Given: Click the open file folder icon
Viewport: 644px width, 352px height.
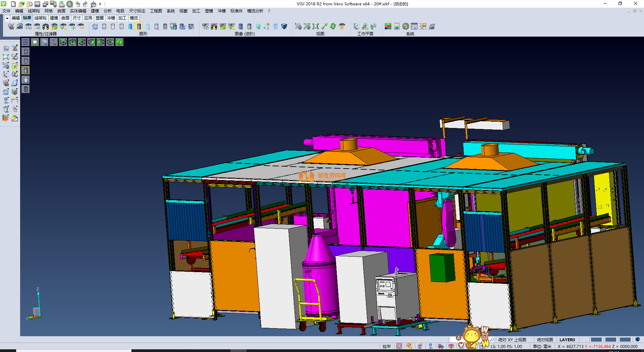Looking at the screenshot, I should click(21, 4).
